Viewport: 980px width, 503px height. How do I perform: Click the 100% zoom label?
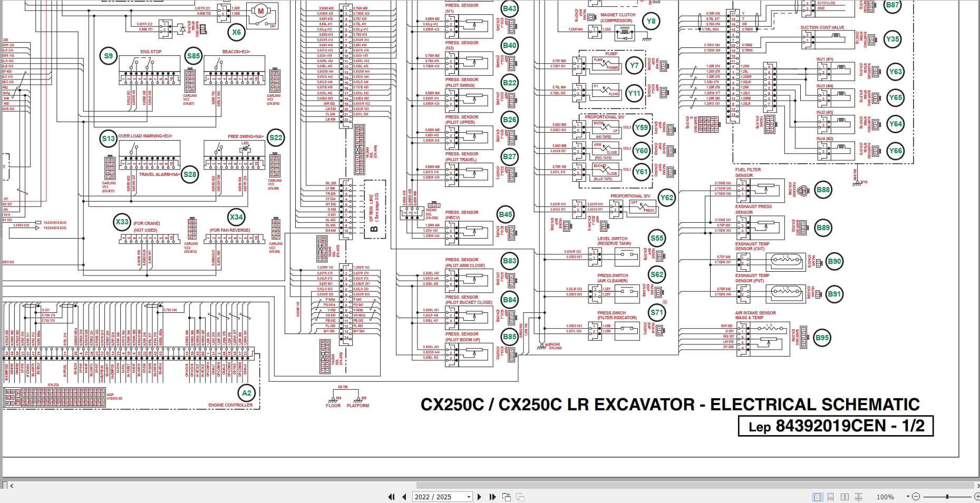point(885,497)
